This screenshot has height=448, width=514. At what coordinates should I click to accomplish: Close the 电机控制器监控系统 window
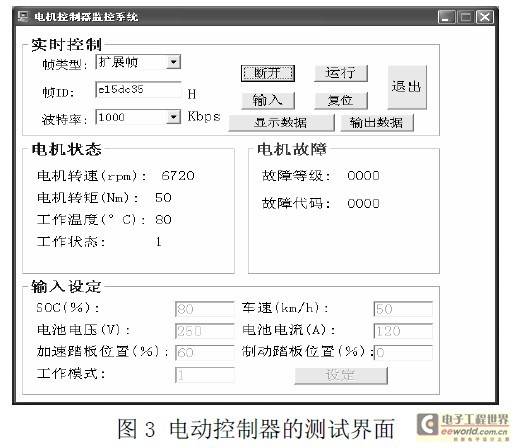485,17
